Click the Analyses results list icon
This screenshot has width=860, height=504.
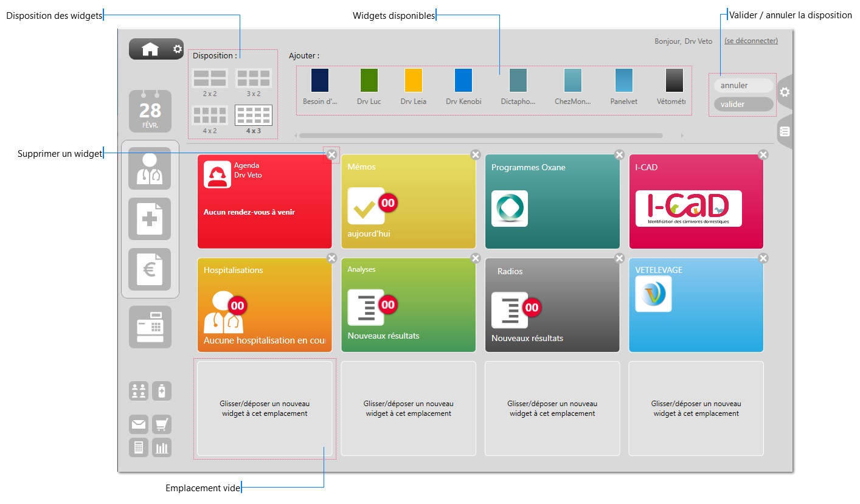tap(366, 307)
